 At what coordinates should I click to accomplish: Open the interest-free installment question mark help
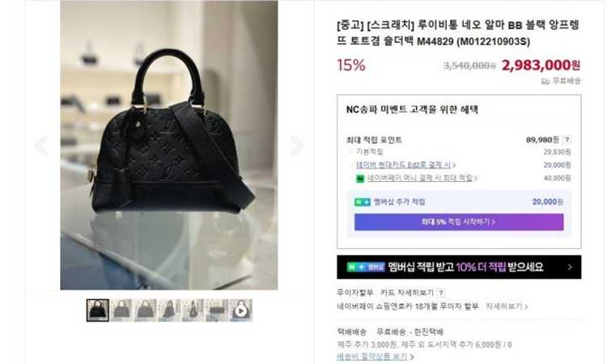point(440,293)
